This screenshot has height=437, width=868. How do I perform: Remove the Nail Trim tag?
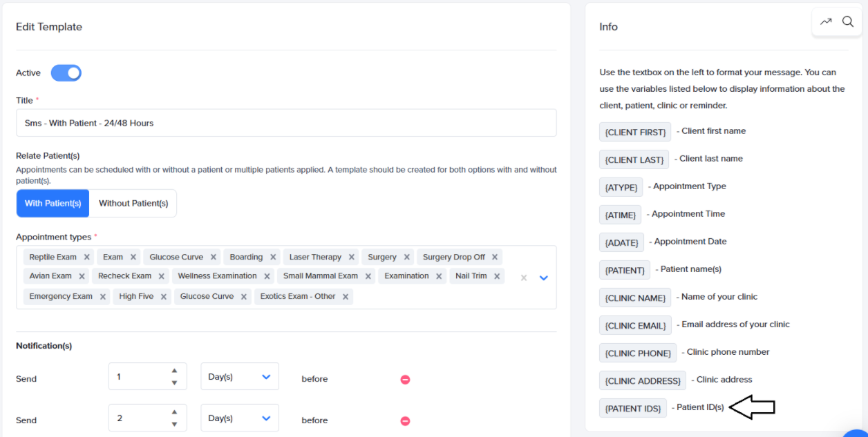click(498, 276)
